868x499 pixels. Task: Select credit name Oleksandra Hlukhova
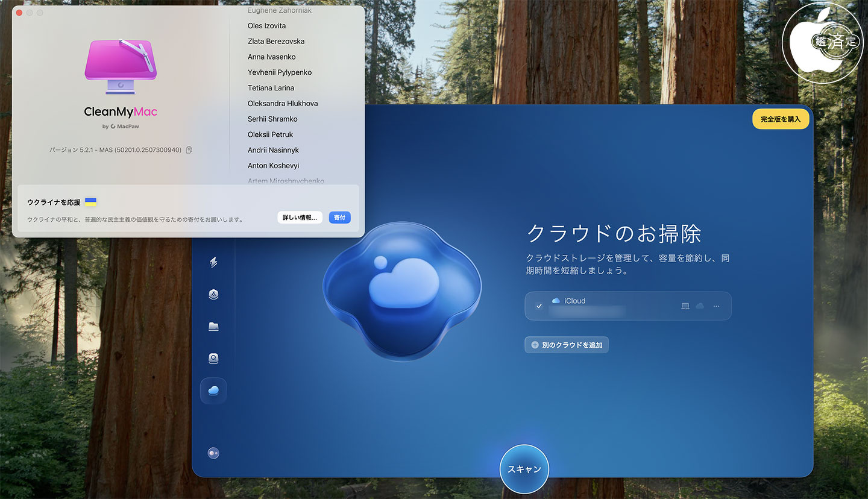pos(283,104)
